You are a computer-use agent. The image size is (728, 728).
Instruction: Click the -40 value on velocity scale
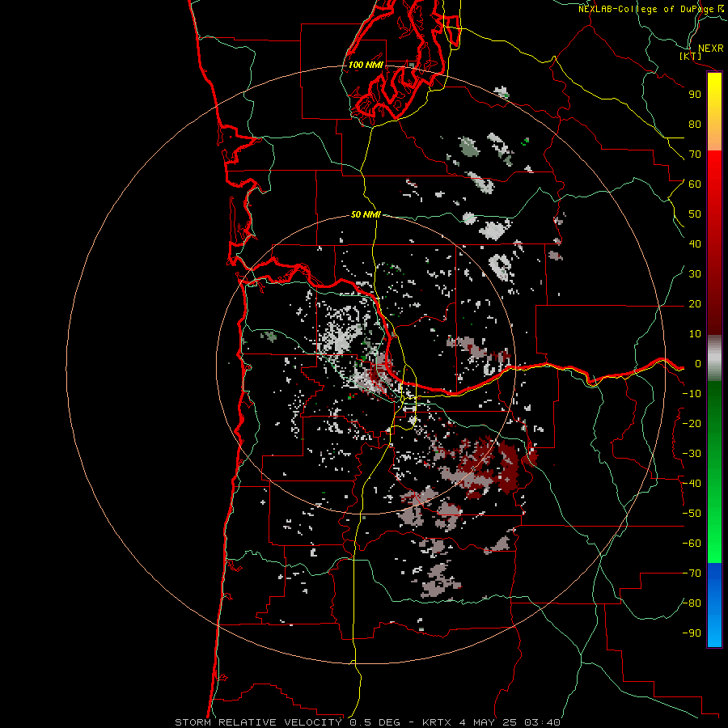[x=692, y=484]
